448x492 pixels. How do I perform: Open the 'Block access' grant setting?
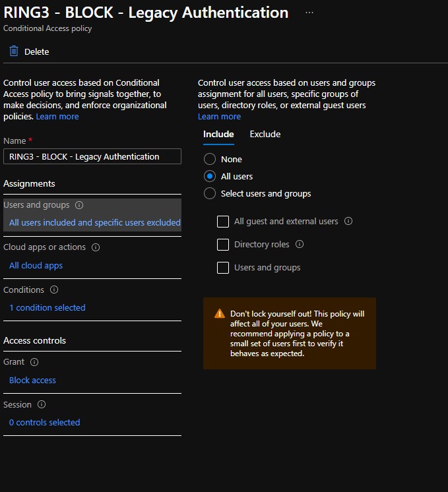click(32, 380)
